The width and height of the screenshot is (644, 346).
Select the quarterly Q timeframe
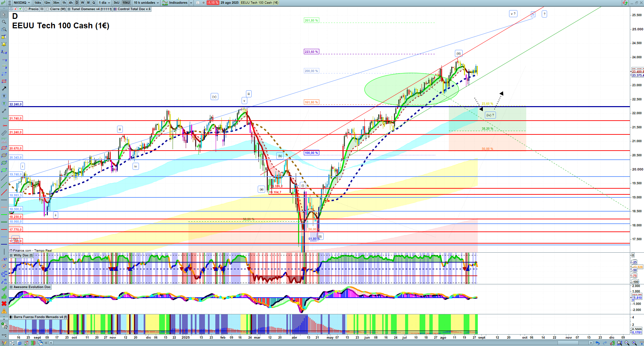tap(94, 3)
